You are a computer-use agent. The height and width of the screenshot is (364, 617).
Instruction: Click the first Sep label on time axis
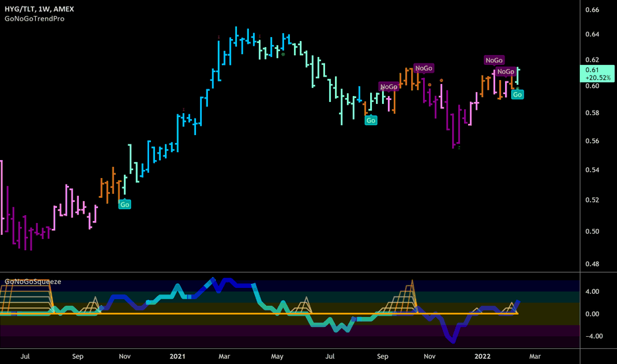(77, 356)
